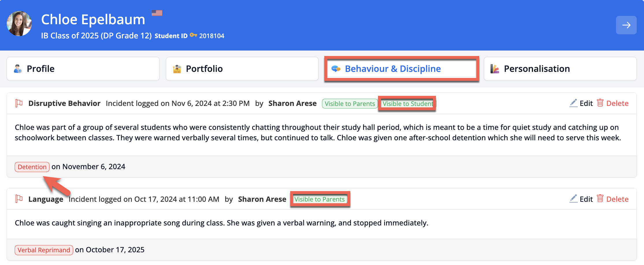The width and height of the screenshot is (644, 265).
Task: Click Sharon Arese on the Language incident
Action: (262, 199)
